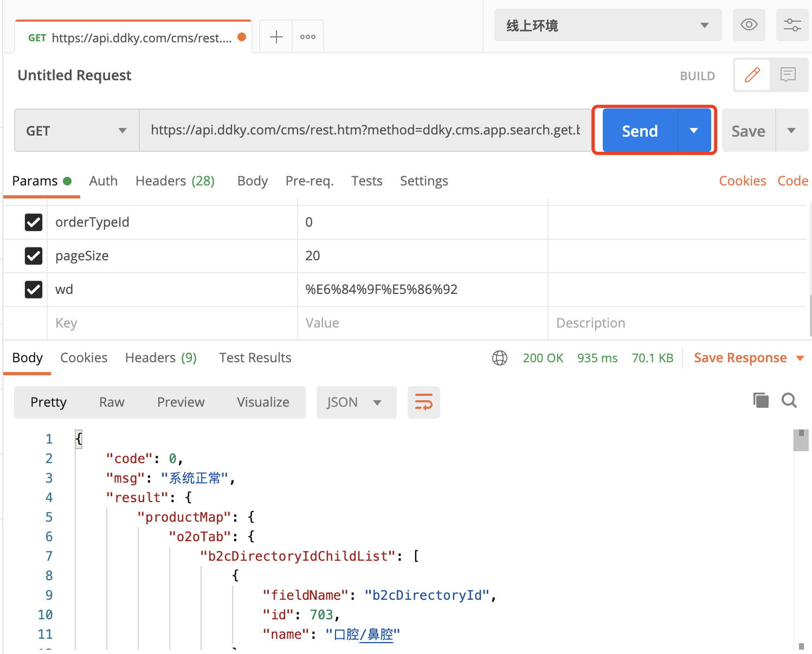Open the Send button dropdown arrow
Image resolution: width=812 pixels, height=654 pixels.
pos(694,131)
